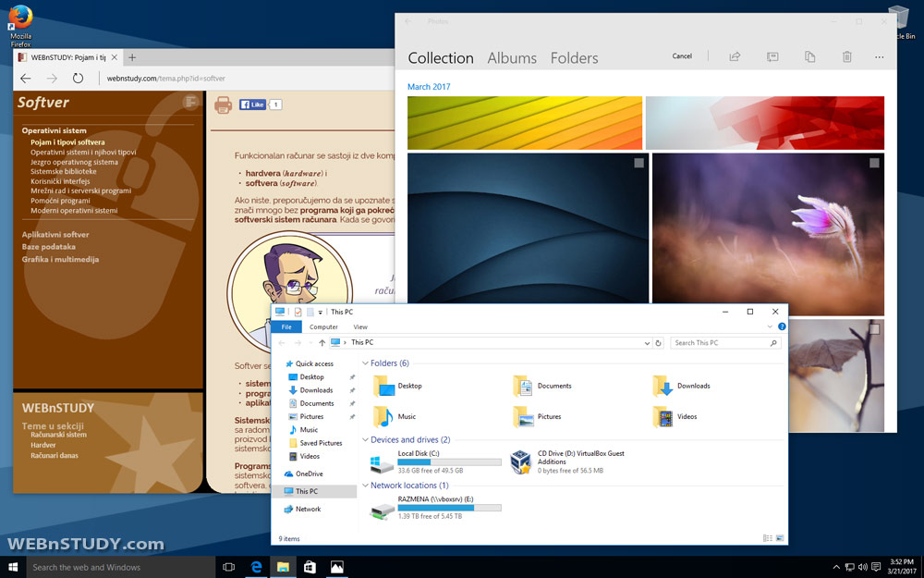
Task: Open the more options ellipsis in Photos
Action: pyautogui.click(x=880, y=57)
